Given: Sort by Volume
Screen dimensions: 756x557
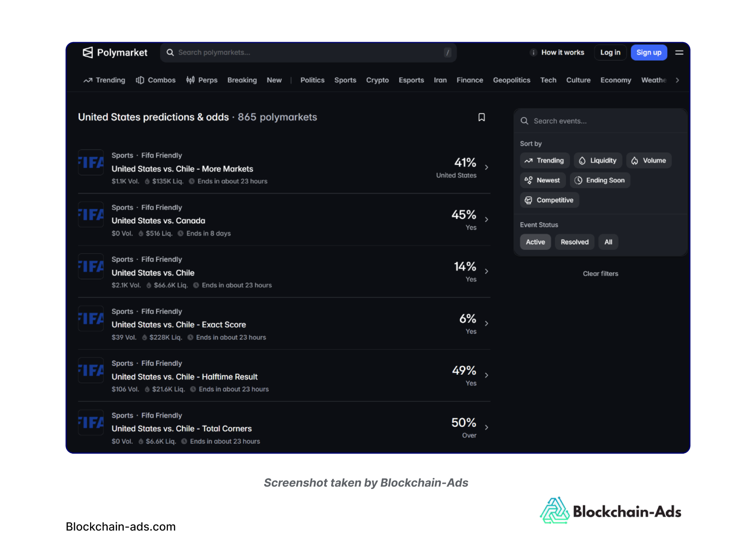Looking at the screenshot, I should click(649, 161).
